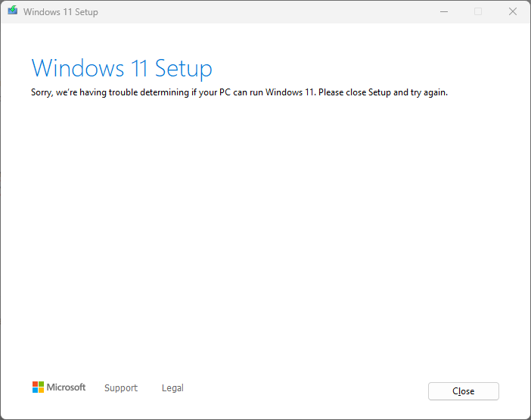The height and width of the screenshot is (420, 531).
Task: Click the large blue Windows 11 Setup heading
Action: click(122, 68)
